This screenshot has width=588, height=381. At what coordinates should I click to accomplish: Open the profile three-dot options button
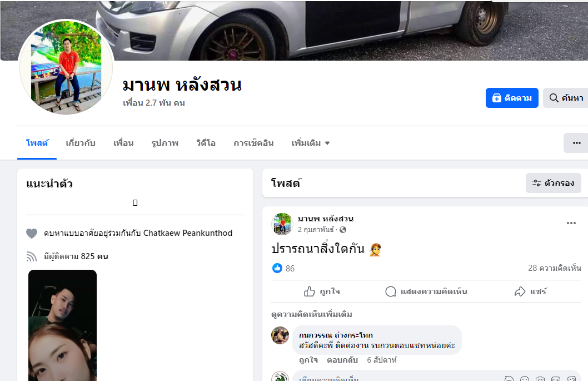pyautogui.click(x=576, y=143)
